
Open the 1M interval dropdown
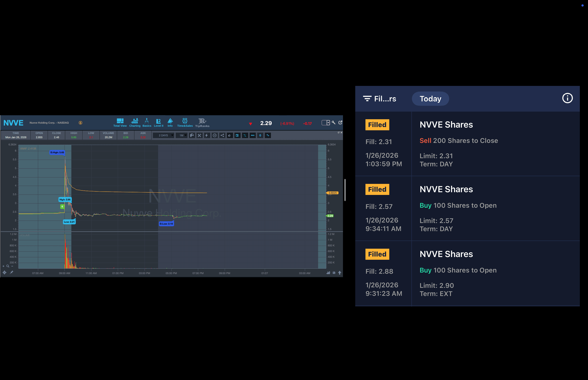(x=182, y=135)
